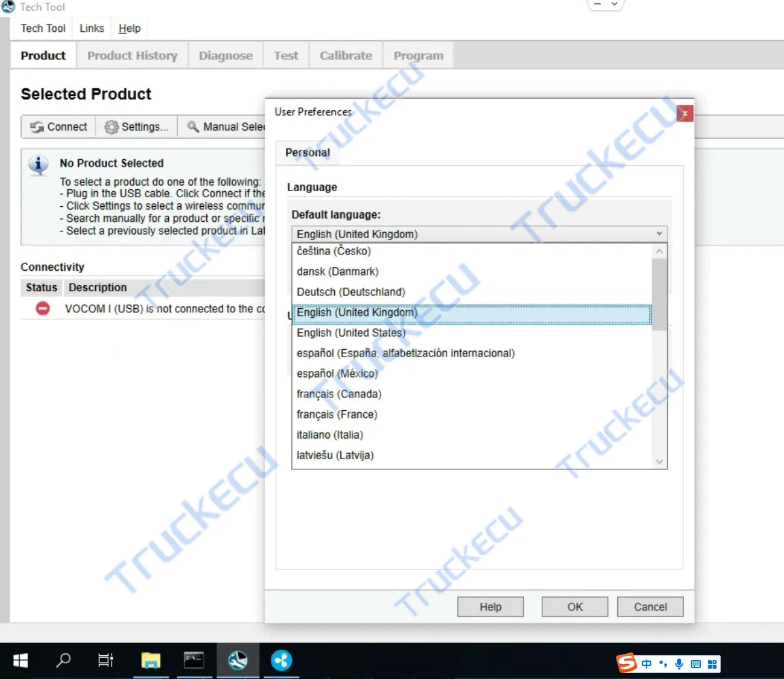Click the Connect button with refresh icon

[59, 127]
